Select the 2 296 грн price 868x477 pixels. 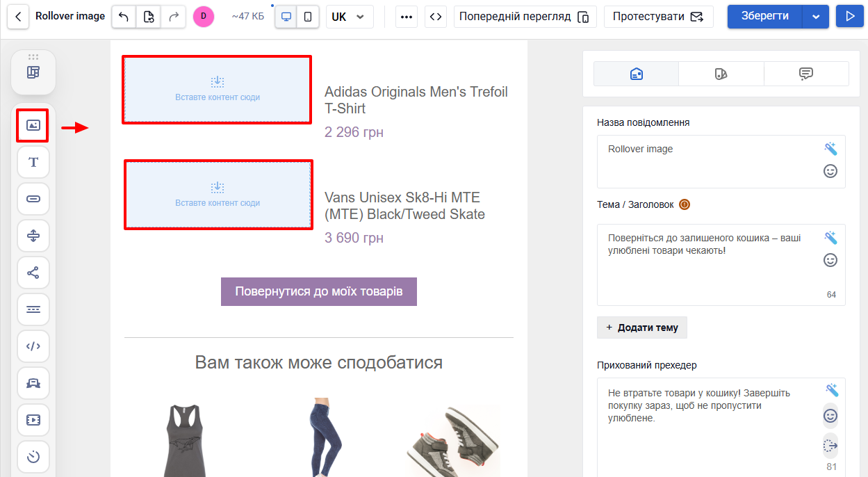[354, 132]
